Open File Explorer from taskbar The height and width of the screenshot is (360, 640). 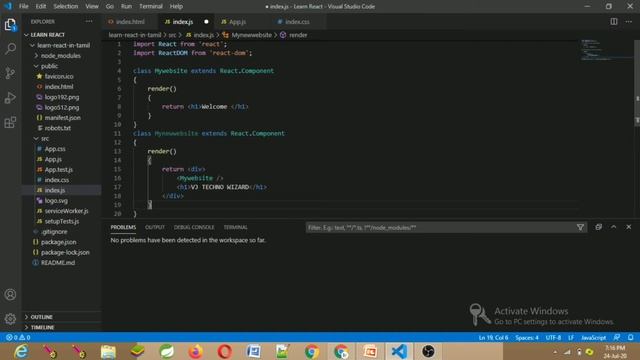tap(108, 351)
